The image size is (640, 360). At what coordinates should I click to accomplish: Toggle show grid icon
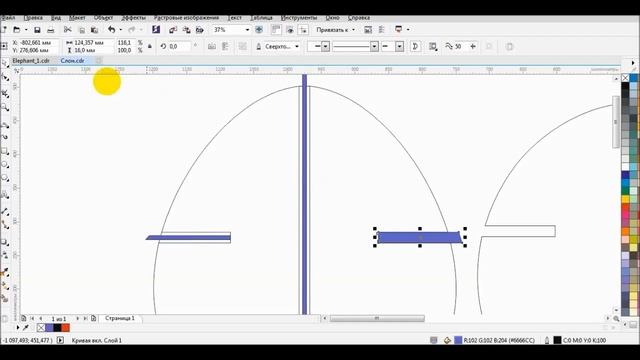click(290, 30)
